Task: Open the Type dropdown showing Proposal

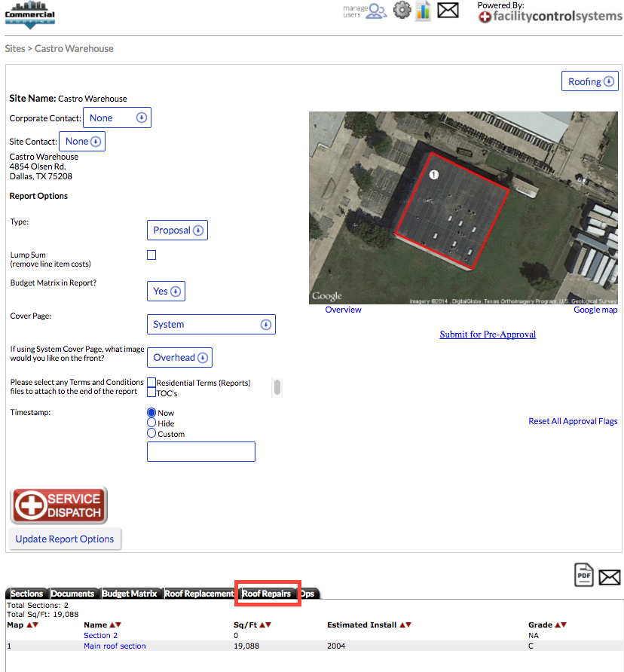Action: (177, 230)
